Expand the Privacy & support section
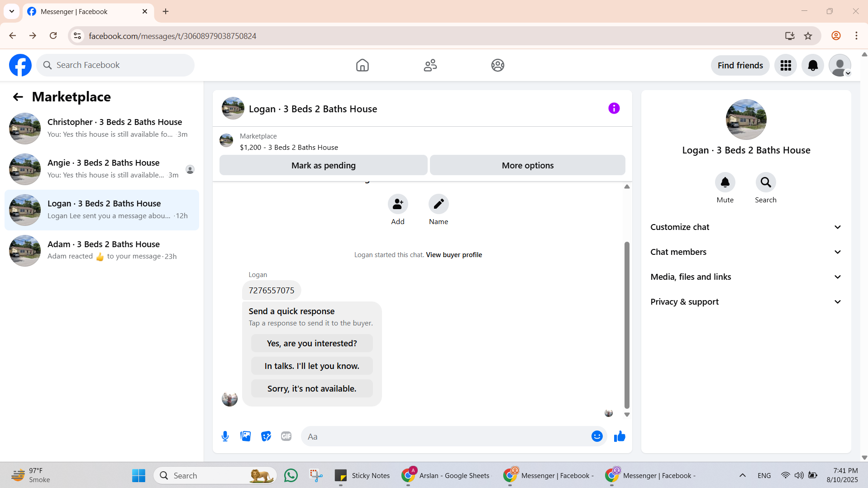 [746, 302]
